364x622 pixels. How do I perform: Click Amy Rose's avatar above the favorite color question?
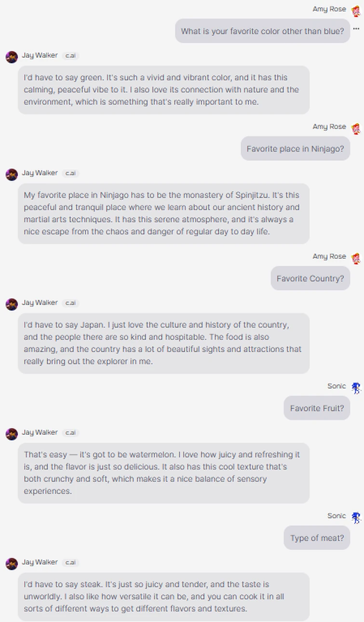(356, 11)
